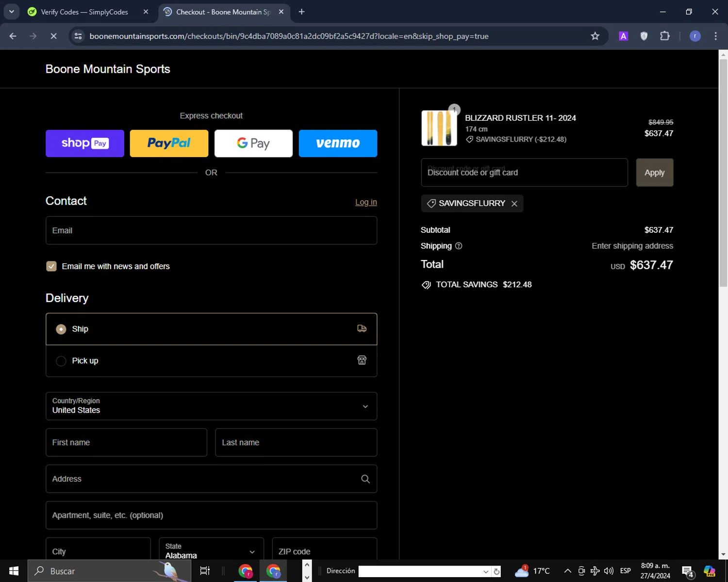Open the taskbar clock and date
This screenshot has width=728, height=582.
pos(655,571)
